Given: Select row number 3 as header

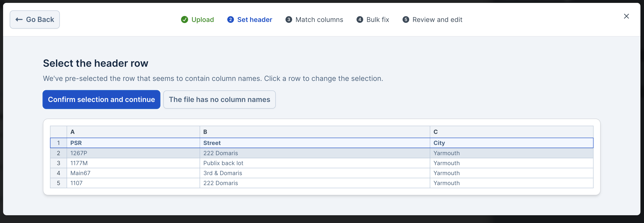Looking at the screenshot, I should pos(58,163).
